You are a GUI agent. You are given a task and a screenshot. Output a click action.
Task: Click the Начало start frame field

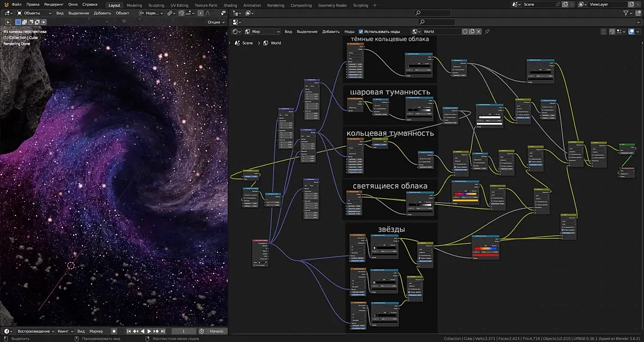(216, 331)
